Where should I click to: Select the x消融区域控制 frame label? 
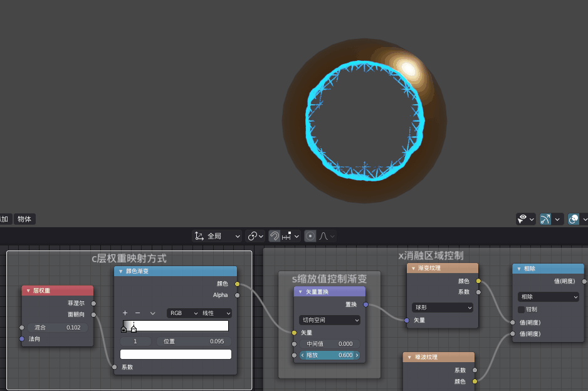tap(431, 256)
